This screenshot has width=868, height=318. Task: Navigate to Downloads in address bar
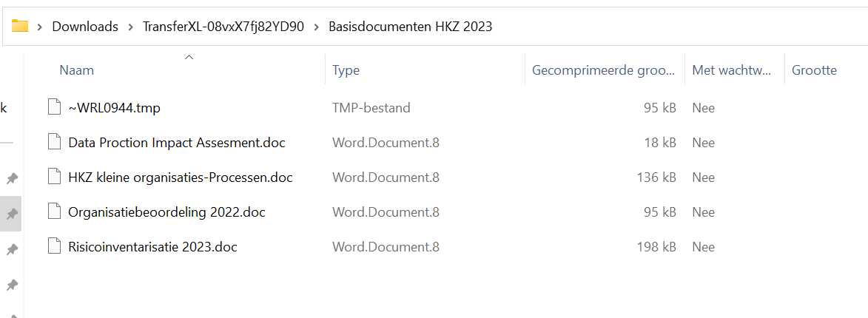(x=85, y=27)
